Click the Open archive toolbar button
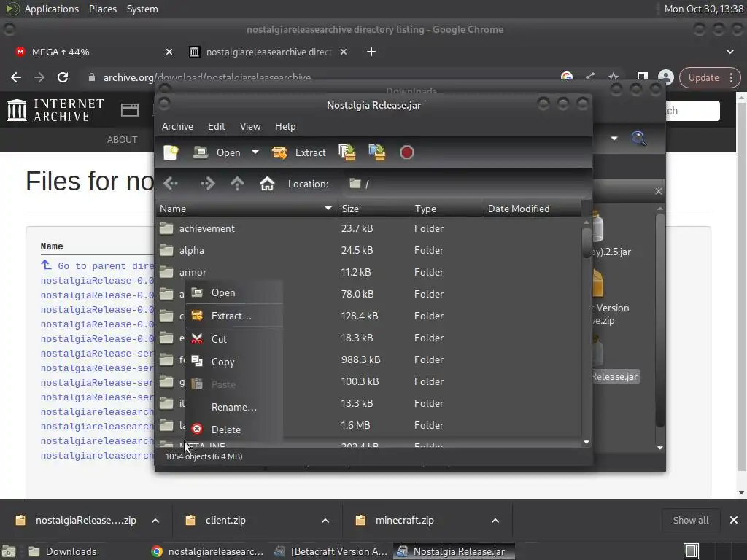 tap(217, 152)
